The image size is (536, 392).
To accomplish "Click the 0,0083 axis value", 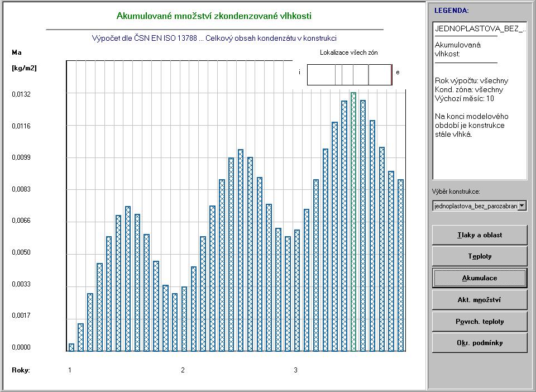I will point(21,189).
